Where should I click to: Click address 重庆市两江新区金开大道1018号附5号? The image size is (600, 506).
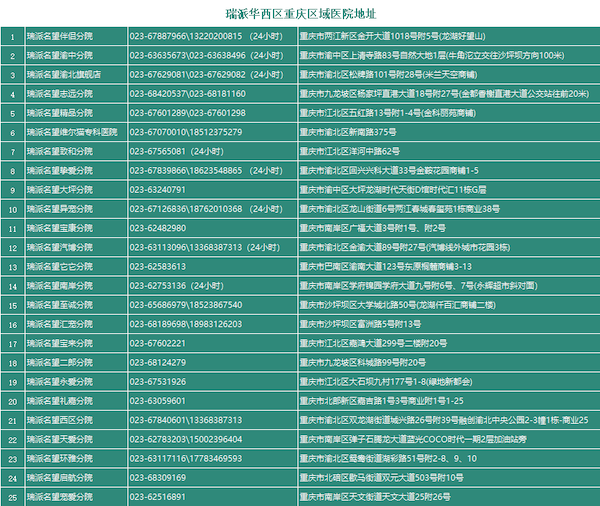pyautogui.click(x=393, y=36)
